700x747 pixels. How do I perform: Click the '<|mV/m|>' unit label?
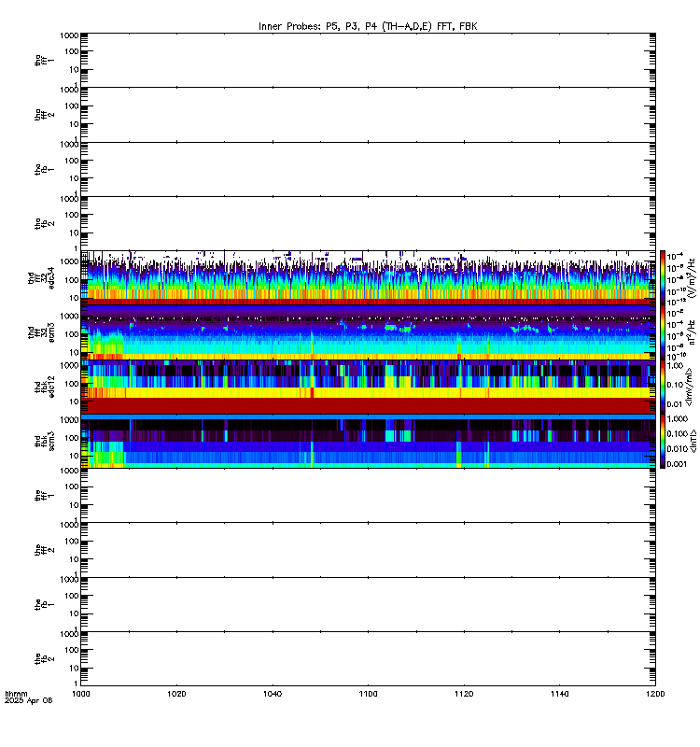coord(690,387)
